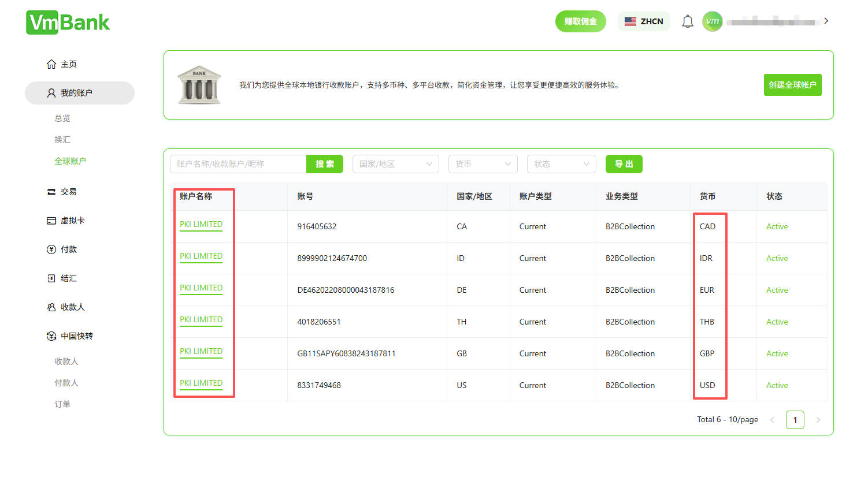Viewport: 868px width, 477px height.
Task: Open the 结汇 settlement icon
Action: pyautogui.click(x=51, y=278)
